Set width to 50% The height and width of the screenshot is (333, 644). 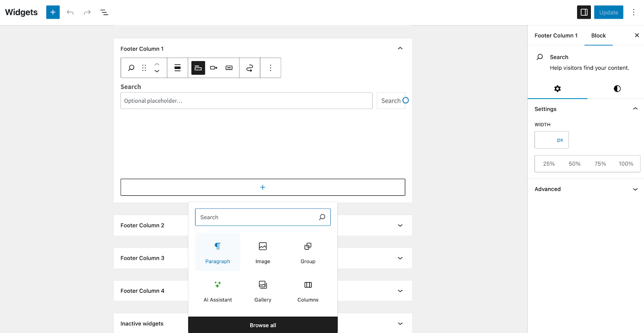tap(574, 163)
